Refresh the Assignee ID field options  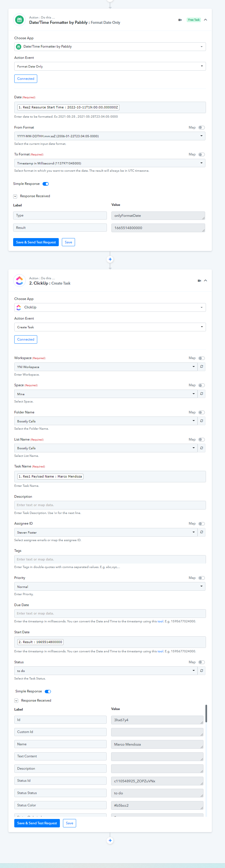(x=201, y=532)
